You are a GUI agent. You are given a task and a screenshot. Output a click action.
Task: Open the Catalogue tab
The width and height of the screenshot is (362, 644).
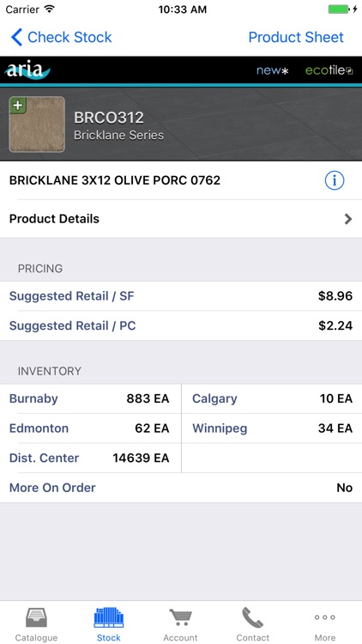36,624
